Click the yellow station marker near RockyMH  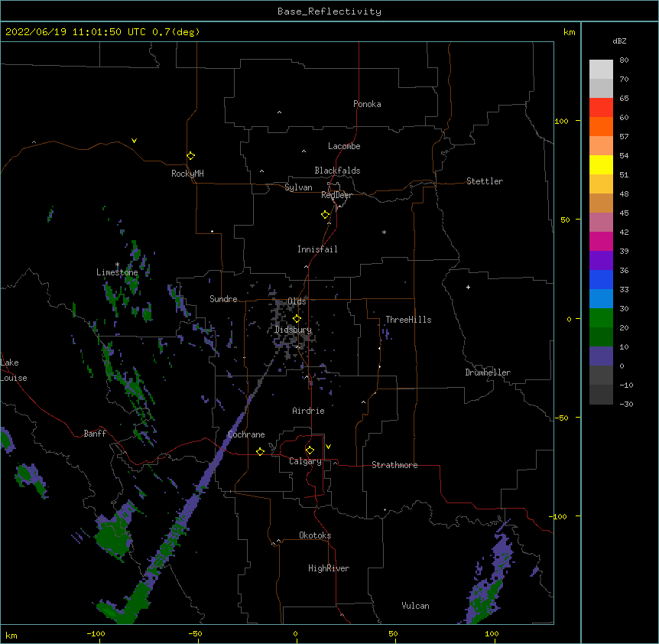pyautogui.click(x=190, y=155)
